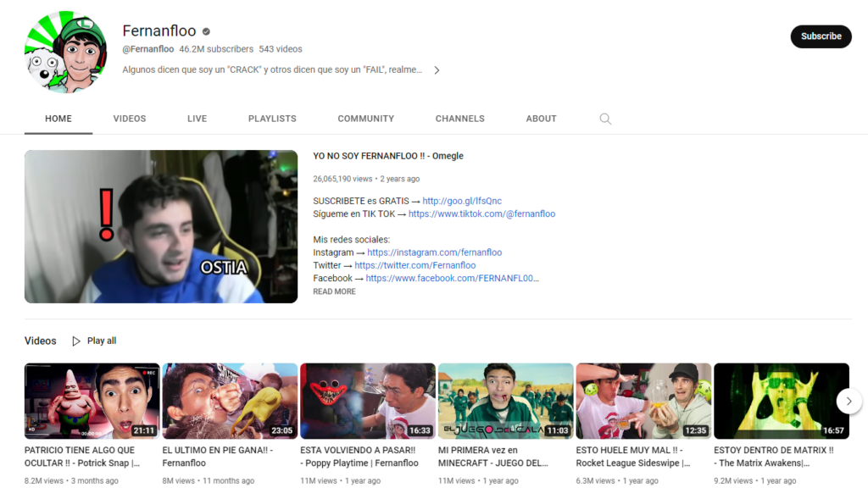This screenshot has width=868, height=499.
Task: Switch to the HOME tab
Action: (x=58, y=119)
